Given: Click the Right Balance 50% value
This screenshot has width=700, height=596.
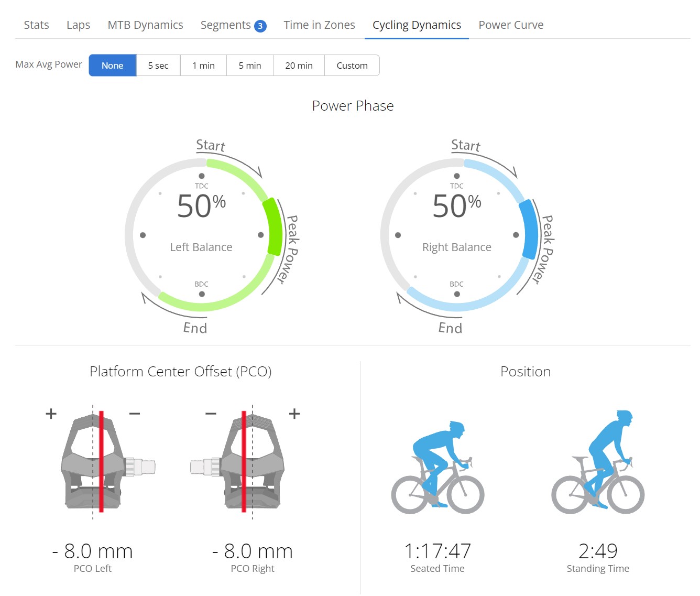Looking at the screenshot, I should [x=456, y=206].
